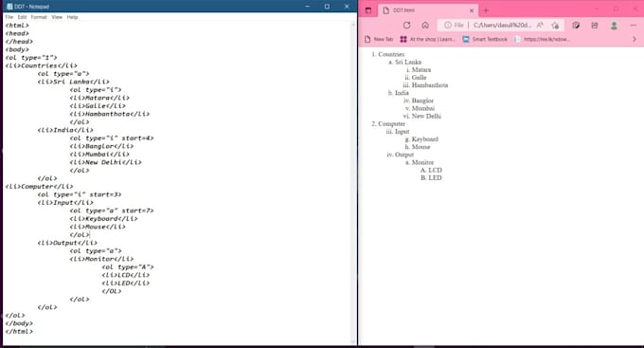This screenshot has height=348, width=644.
Task: Click 'Hambanthota' item in browser page
Action: 430,85
